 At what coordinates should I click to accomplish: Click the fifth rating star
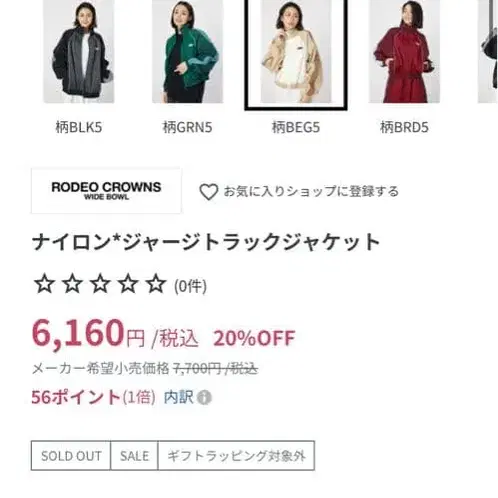pos(156,284)
